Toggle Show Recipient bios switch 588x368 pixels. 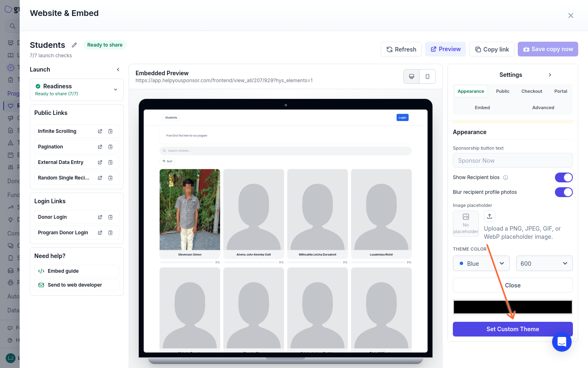tap(564, 177)
